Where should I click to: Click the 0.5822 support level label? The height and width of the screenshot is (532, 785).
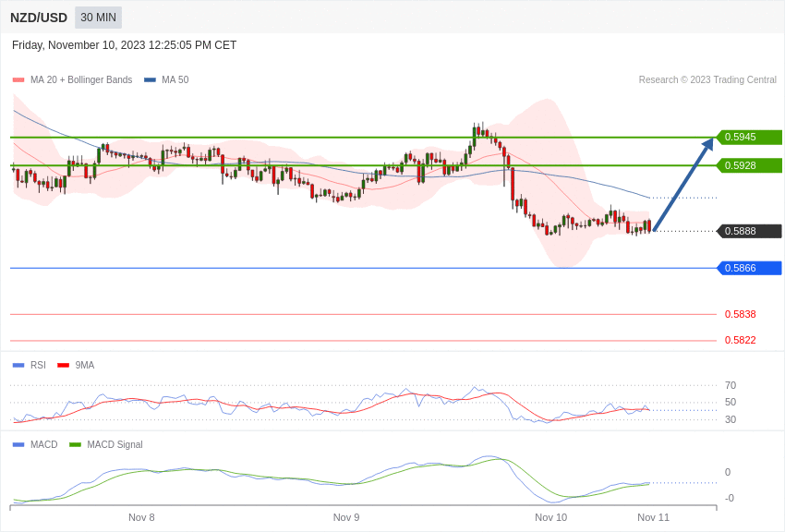[741, 340]
